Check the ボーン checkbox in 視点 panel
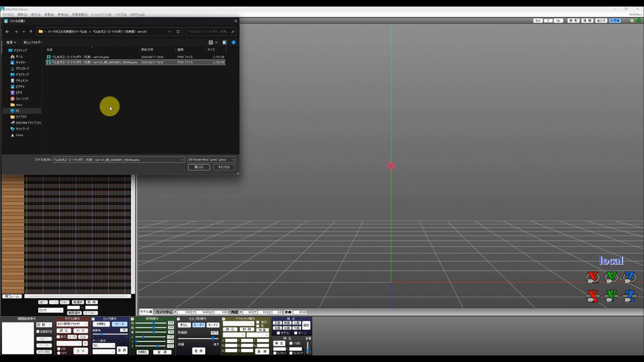Image resolution: width=644 pixels, height=362 pixels. tap(296, 333)
